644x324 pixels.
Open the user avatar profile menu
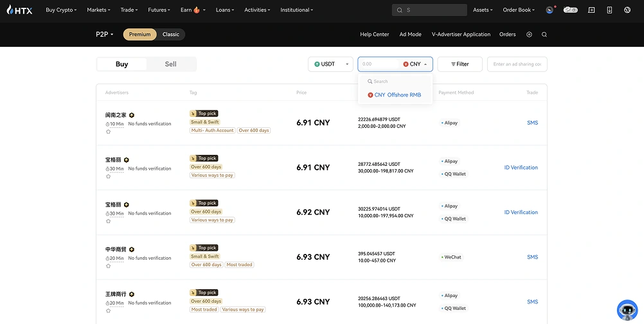[x=550, y=10]
